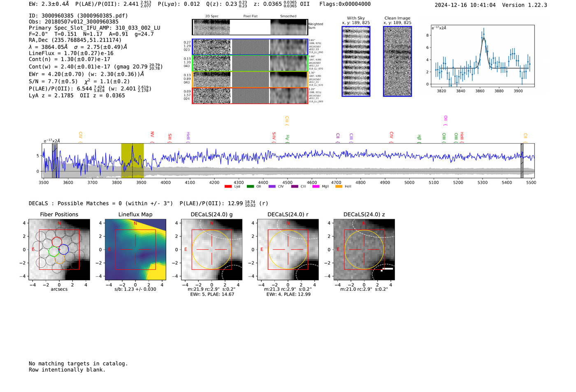Open the DECaLS(24.0) g cutout
The image size is (576, 392).
[x=212, y=250]
